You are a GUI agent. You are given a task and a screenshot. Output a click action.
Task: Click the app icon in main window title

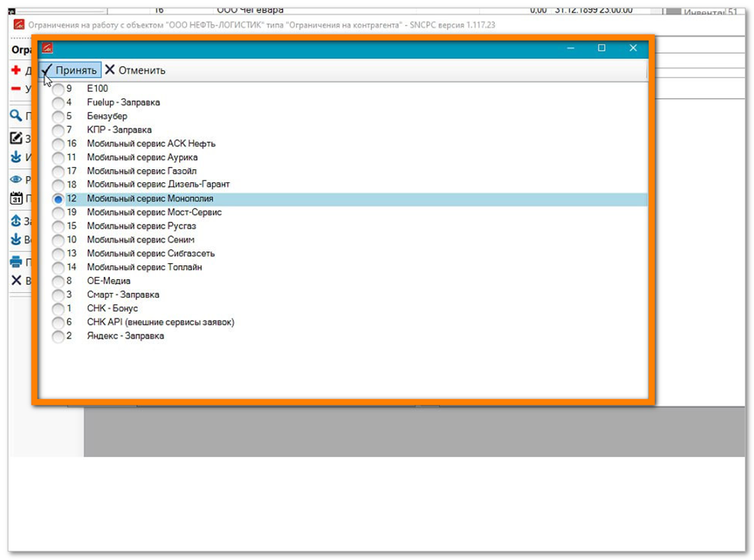(18, 24)
